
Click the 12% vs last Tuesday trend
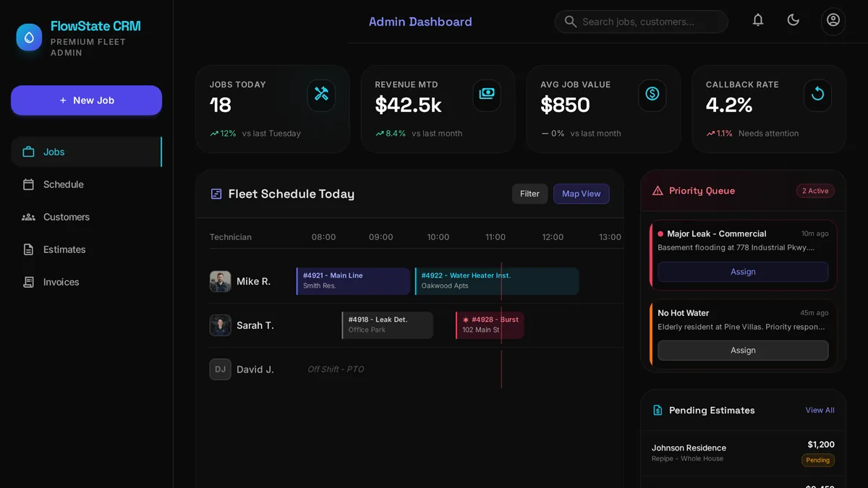255,134
